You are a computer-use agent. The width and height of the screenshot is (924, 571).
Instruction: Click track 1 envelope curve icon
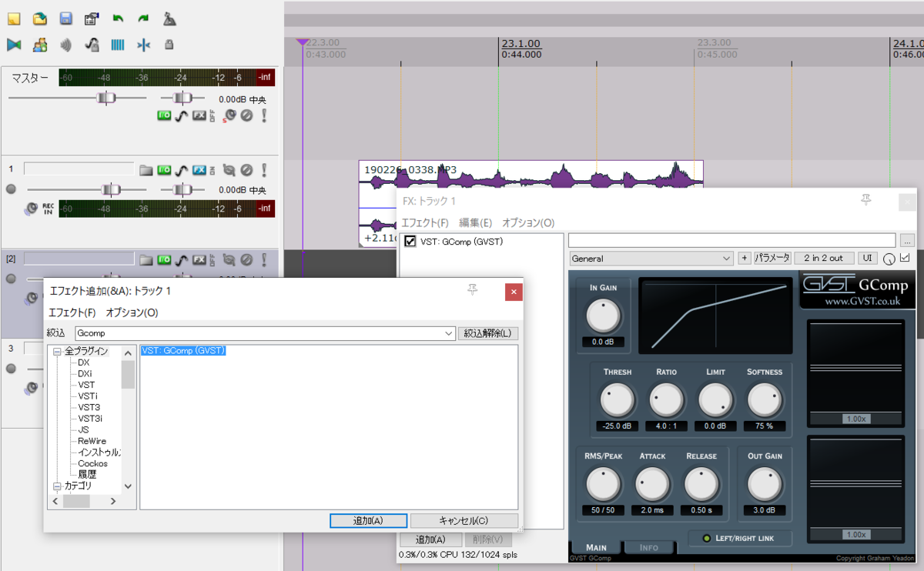[181, 170]
